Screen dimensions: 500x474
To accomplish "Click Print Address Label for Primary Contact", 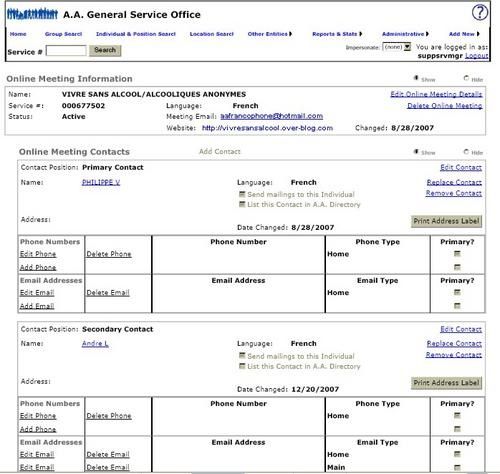I will 446,221.
